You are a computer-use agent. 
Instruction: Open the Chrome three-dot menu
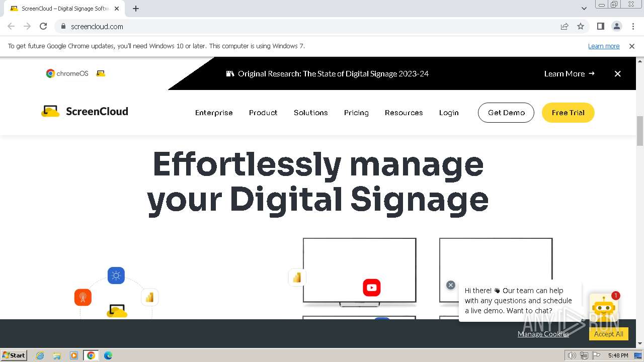633,26
